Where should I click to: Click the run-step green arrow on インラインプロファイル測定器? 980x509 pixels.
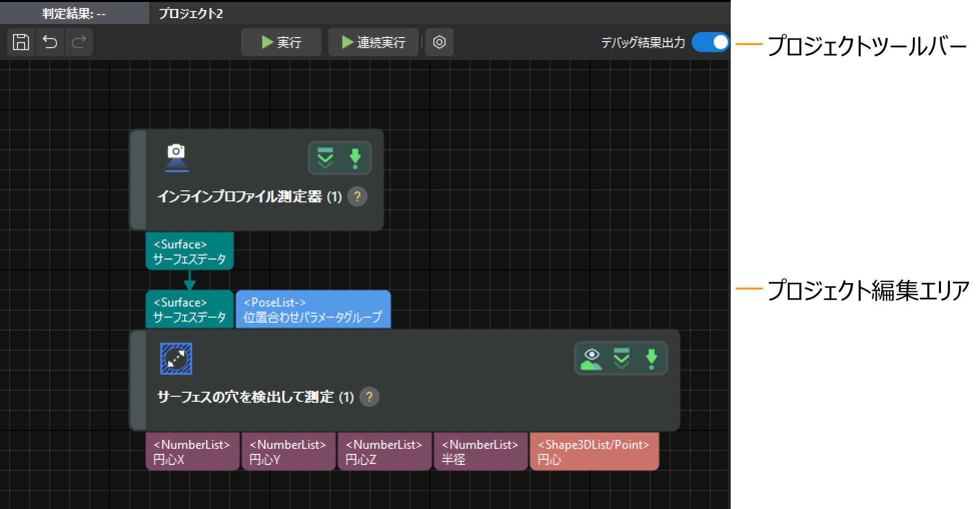[355, 158]
